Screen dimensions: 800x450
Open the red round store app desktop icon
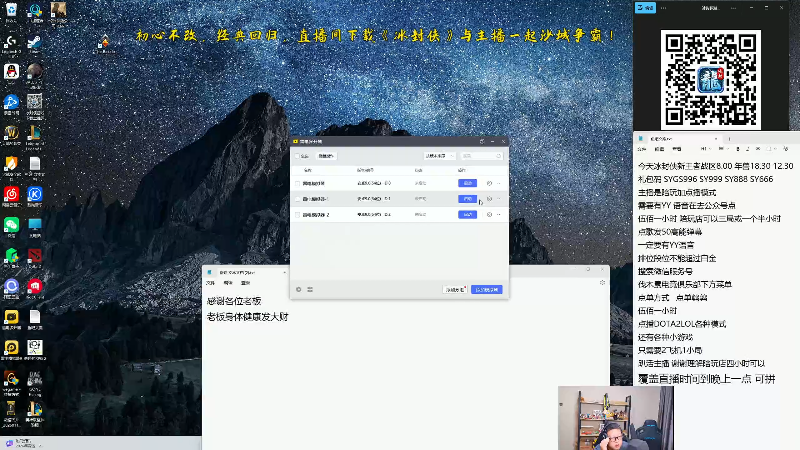35,286
